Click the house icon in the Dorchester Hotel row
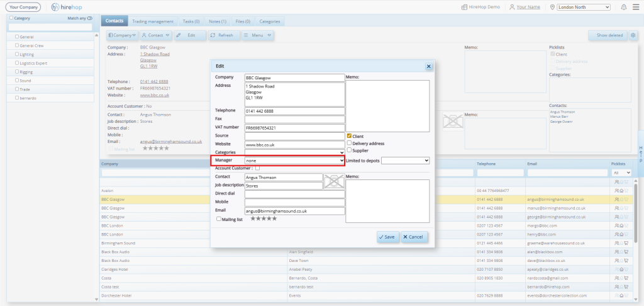Screen dimensions: 644x306 [621, 296]
